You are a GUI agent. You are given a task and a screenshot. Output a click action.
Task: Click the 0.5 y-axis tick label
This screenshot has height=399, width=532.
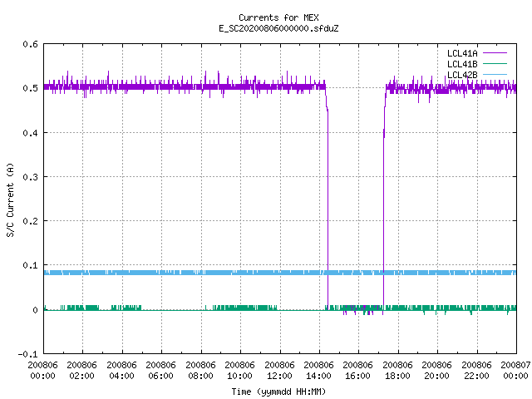[30, 88]
